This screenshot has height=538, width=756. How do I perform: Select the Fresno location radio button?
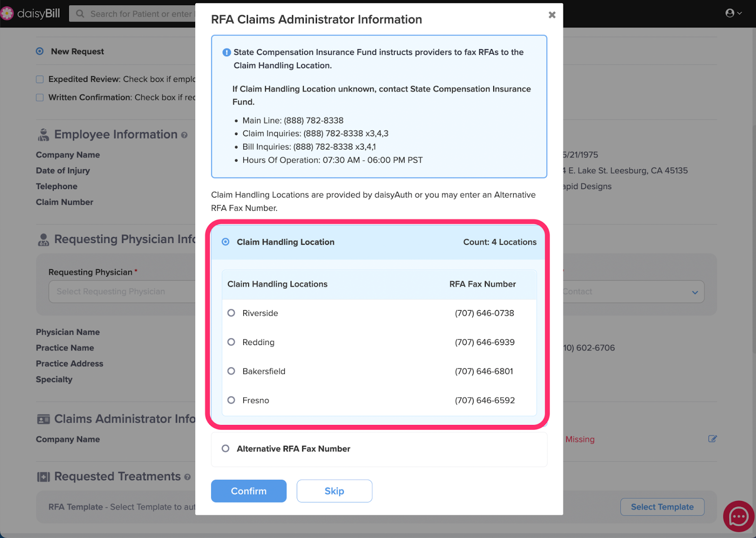[231, 400]
